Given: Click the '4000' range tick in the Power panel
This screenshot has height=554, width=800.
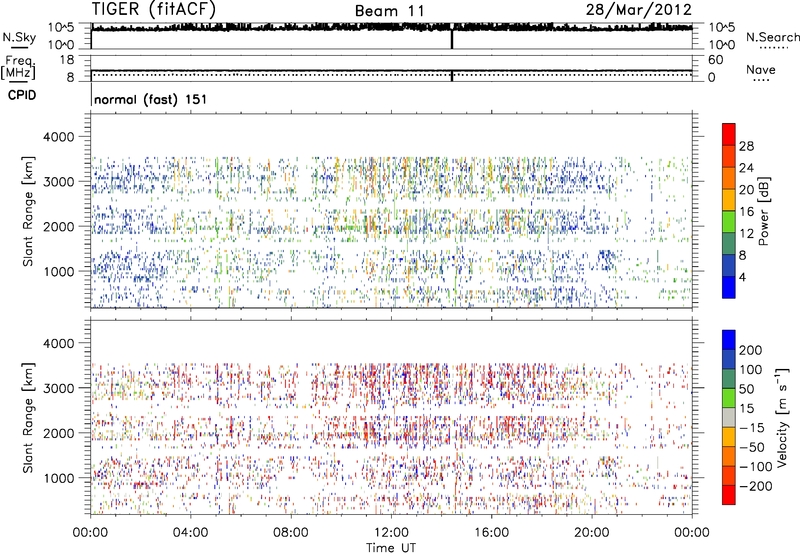Looking at the screenshot, I should (59, 137).
